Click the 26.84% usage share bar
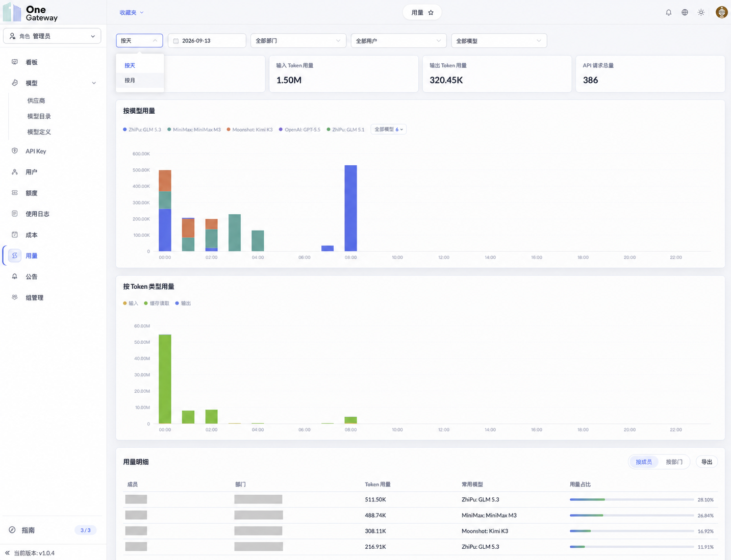The height and width of the screenshot is (560, 731). click(x=632, y=516)
